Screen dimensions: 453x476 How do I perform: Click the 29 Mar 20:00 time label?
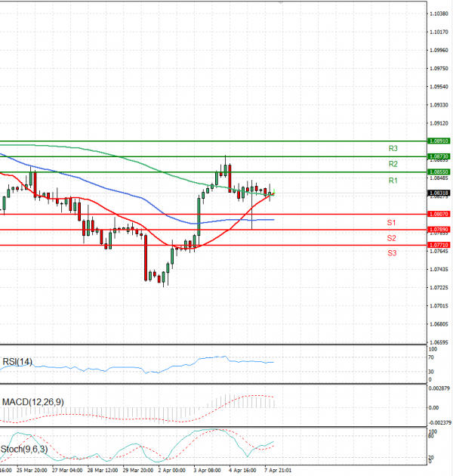138,470
